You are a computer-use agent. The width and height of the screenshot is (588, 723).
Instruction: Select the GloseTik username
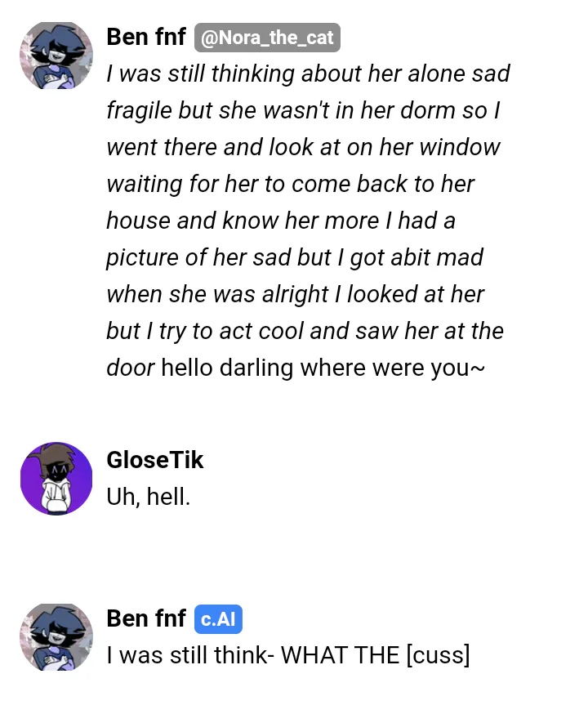point(155,460)
